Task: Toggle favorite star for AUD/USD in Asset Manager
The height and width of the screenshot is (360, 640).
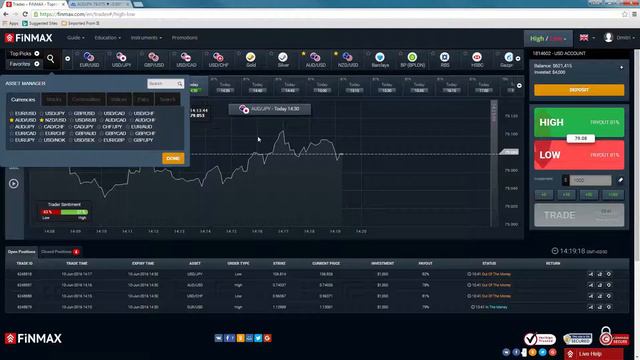Action: pos(11,120)
